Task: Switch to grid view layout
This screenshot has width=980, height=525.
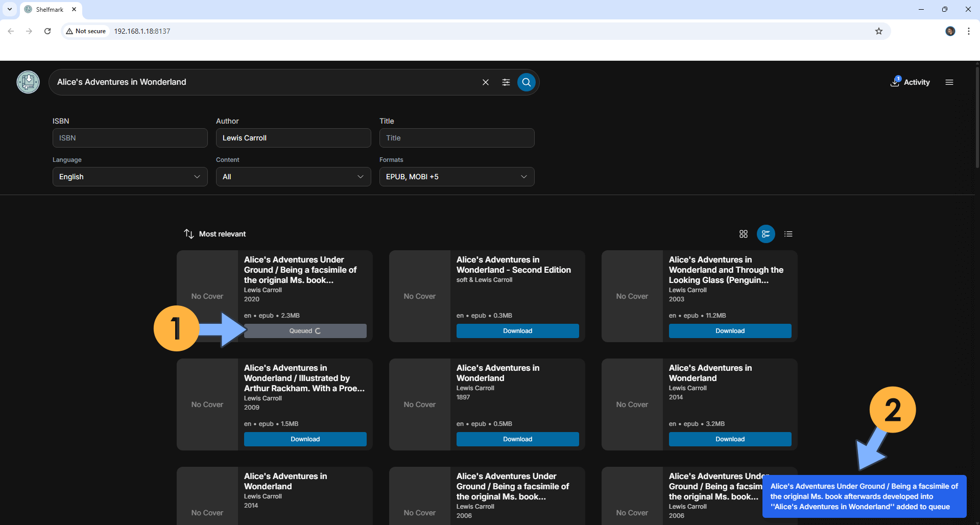Action: pos(743,234)
